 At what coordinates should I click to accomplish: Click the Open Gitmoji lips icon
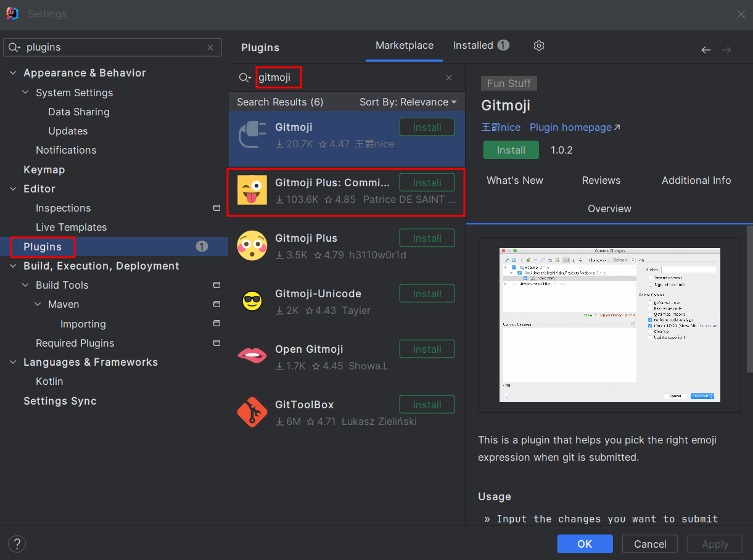pos(252,355)
